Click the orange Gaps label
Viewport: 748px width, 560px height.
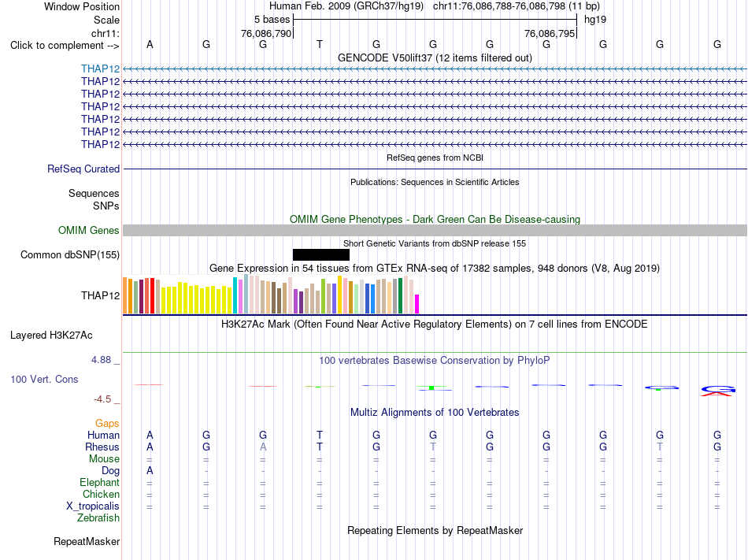pos(107,423)
